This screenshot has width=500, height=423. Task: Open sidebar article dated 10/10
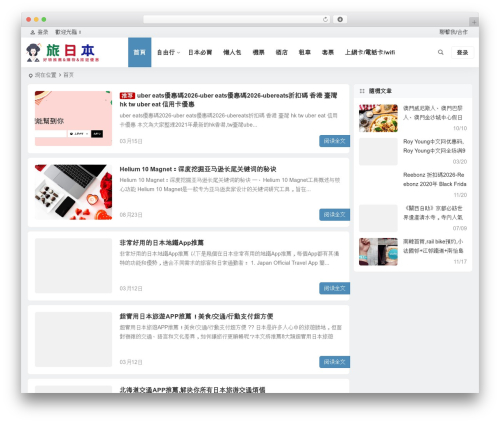(433, 113)
